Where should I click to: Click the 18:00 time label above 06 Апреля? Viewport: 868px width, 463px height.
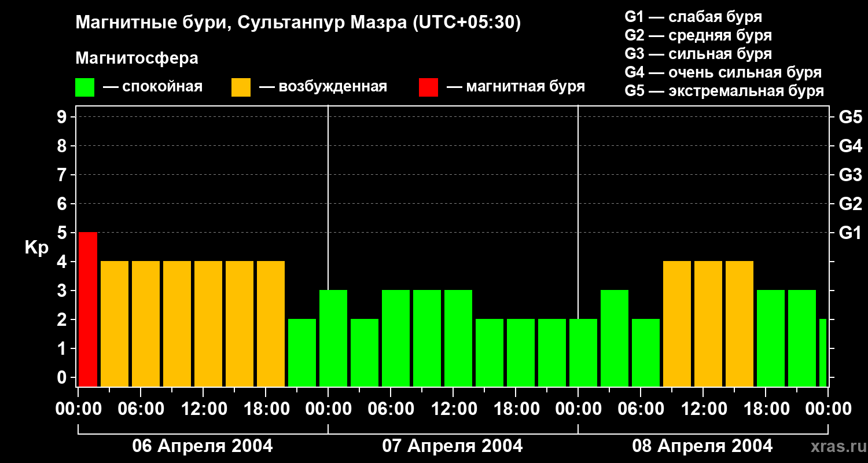266,409
